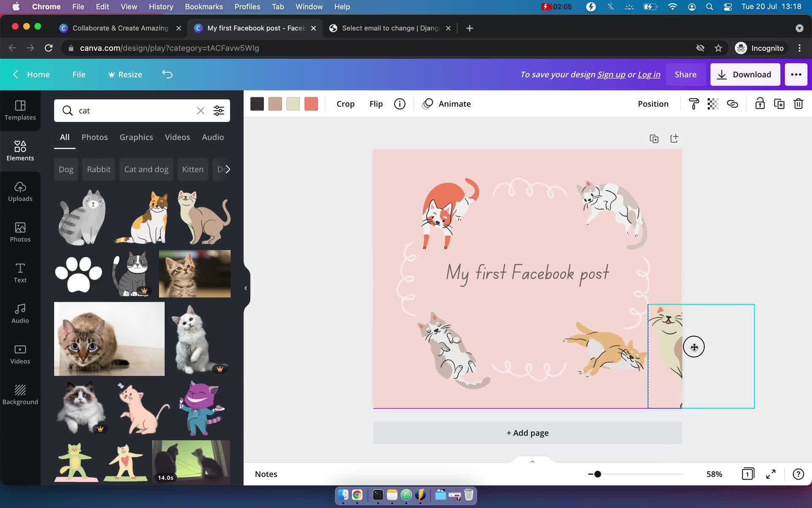Open the Background sidebar panel

(x=20, y=395)
